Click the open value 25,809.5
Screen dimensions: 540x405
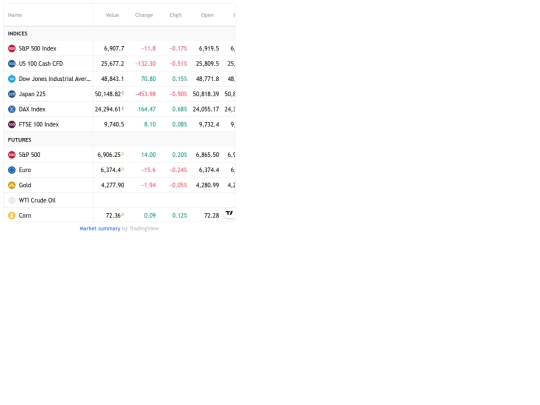[x=208, y=64]
